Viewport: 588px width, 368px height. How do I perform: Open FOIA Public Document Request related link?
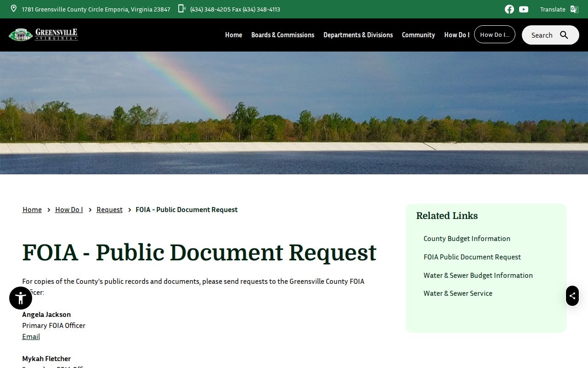472,257
